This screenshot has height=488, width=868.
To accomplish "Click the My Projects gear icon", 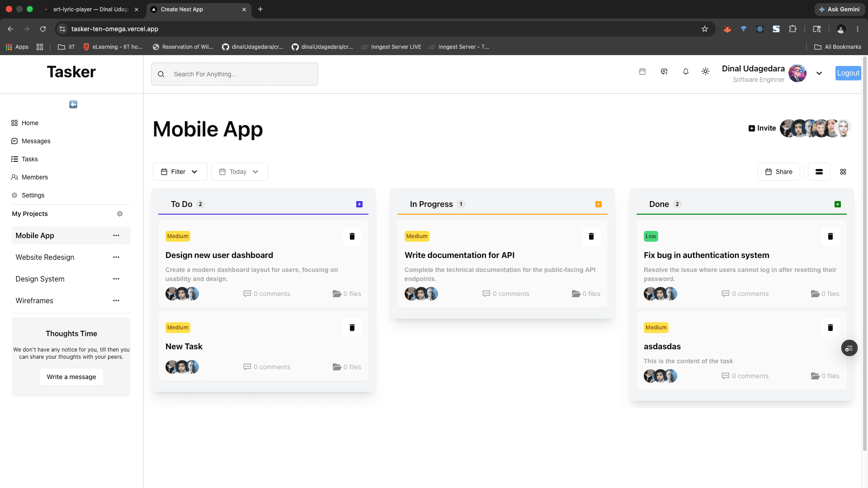I will pos(120,214).
